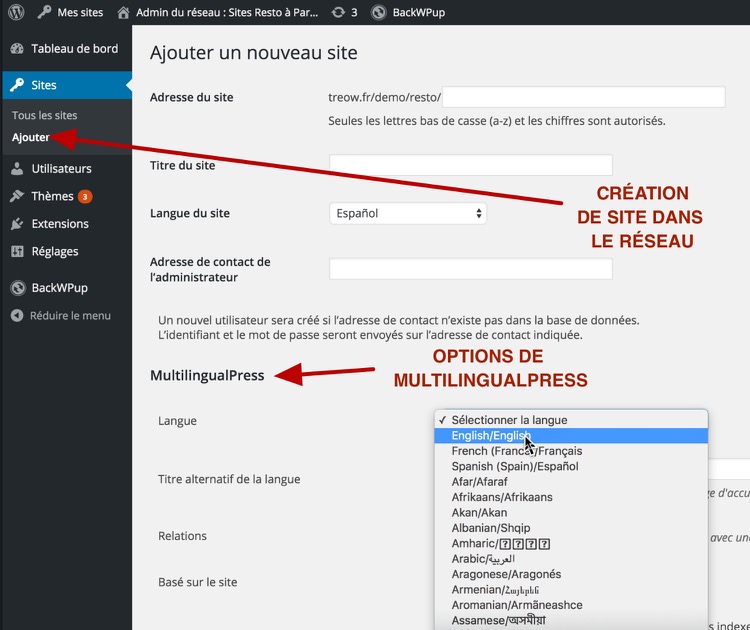Click the Langue du site label
The image size is (750, 630).
coord(190,213)
